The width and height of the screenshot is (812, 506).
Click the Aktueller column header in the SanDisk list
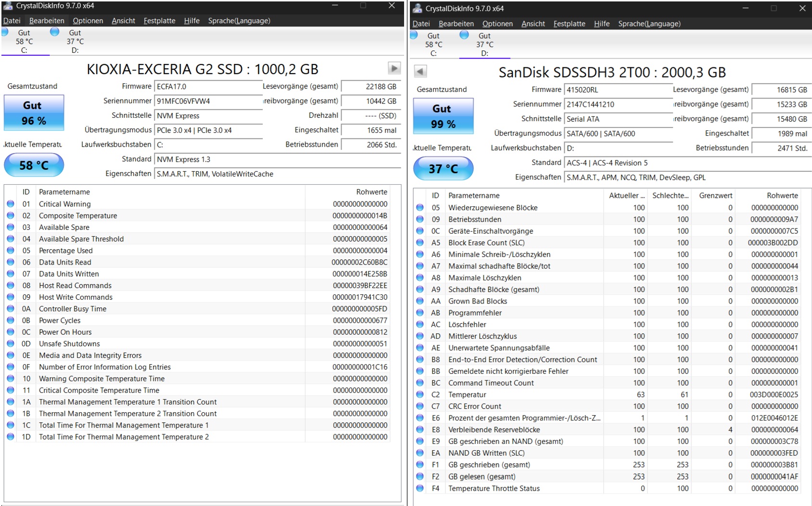pyautogui.click(x=626, y=195)
